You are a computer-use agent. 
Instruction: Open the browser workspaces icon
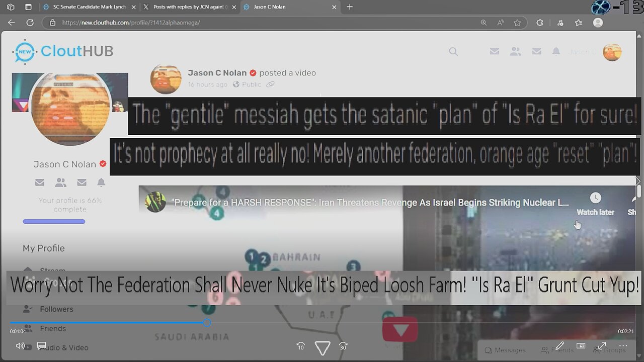tap(11, 7)
